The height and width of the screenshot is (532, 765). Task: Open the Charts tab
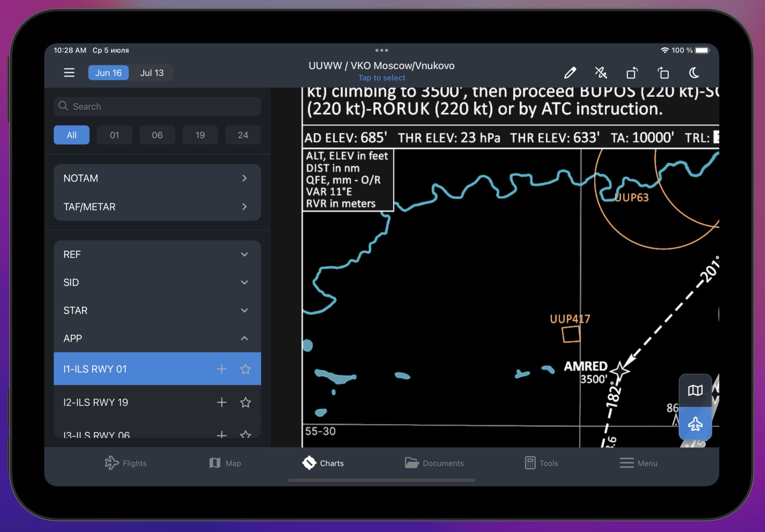pos(323,463)
